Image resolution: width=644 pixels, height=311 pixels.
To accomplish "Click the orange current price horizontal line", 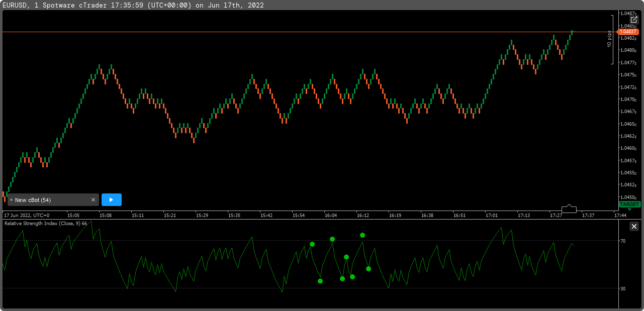I will (x=302, y=32).
